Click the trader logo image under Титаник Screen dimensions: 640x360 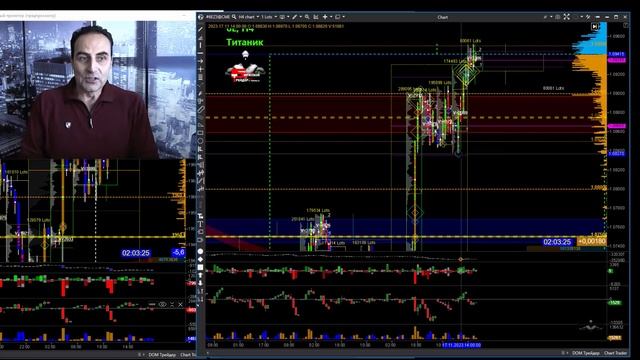pyautogui.click(x=245, y=67)
